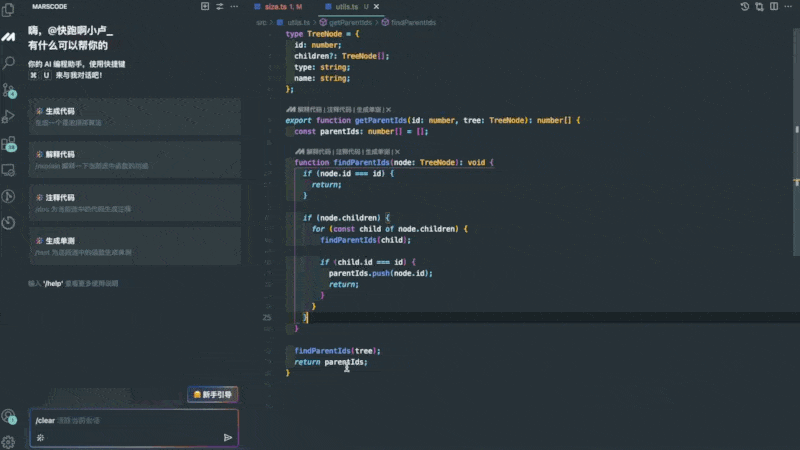
Task: Open editor more actions menu
Action: pos(788,7)
